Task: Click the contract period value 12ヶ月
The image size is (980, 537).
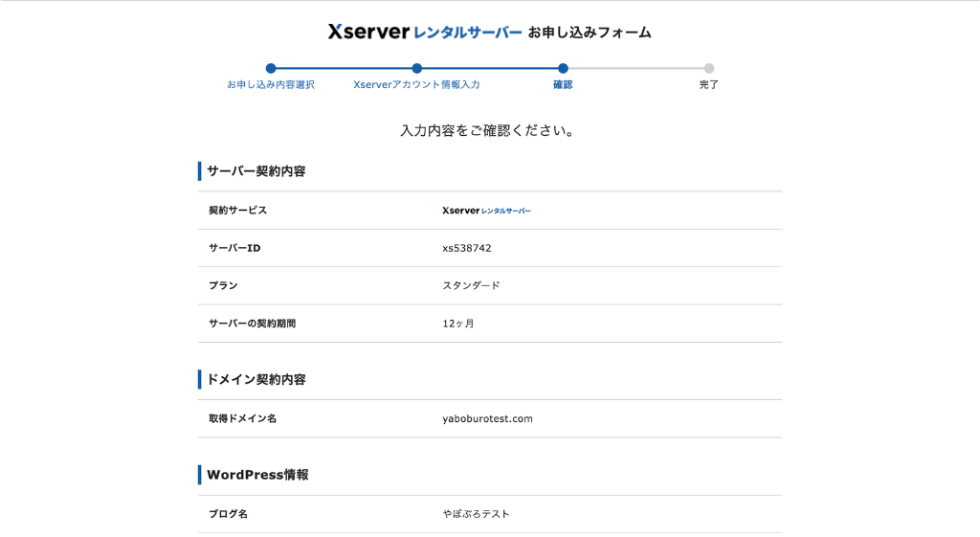Action: (458, 324)
